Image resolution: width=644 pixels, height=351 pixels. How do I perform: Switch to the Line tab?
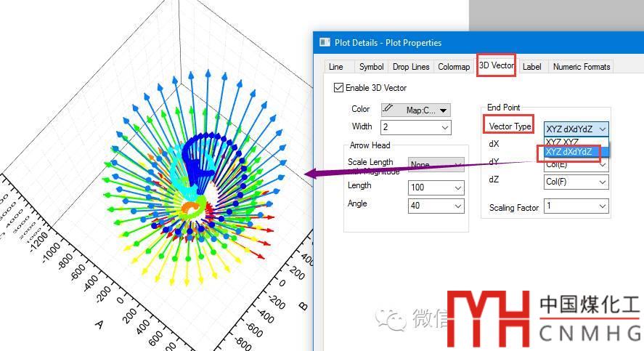click(336, 67)
